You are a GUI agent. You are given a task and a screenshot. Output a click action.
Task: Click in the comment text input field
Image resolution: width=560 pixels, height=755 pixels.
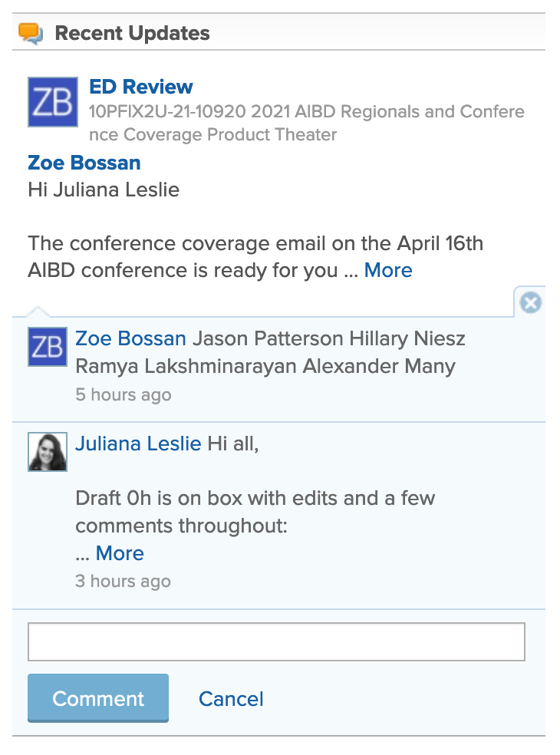[x=276, y=641]
